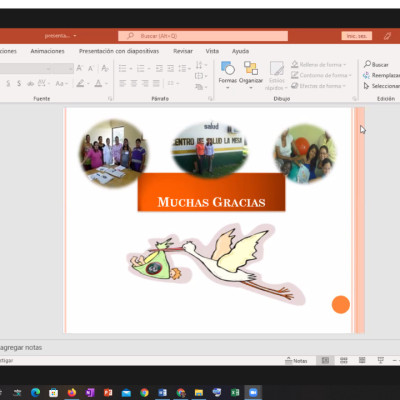Open the Fuente dialog launcher
This screenshot has width=400, height=400.
(110, 99)
